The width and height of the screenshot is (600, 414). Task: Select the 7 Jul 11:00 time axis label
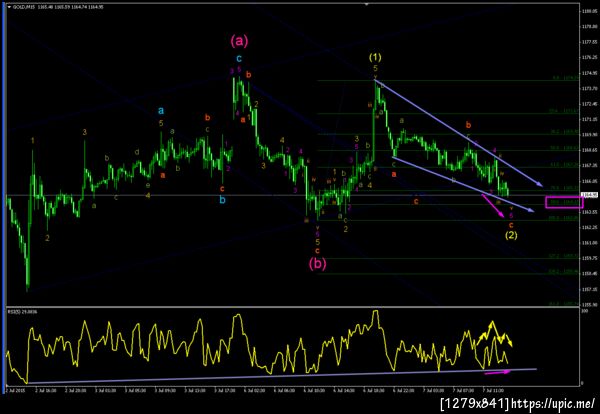tap(493, 391)
